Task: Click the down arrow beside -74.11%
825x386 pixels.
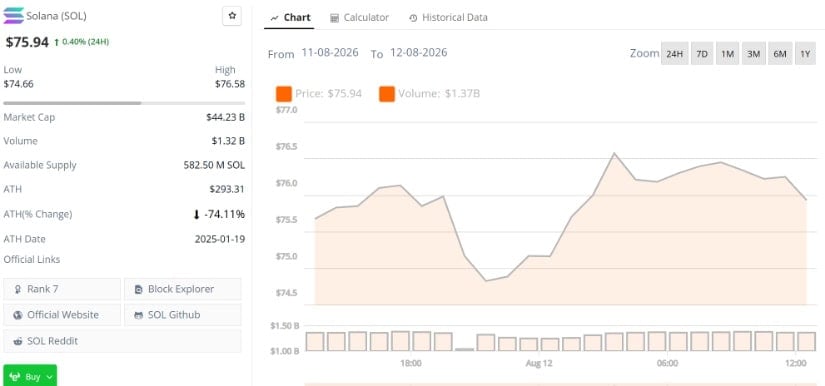Action: point(196,215)
